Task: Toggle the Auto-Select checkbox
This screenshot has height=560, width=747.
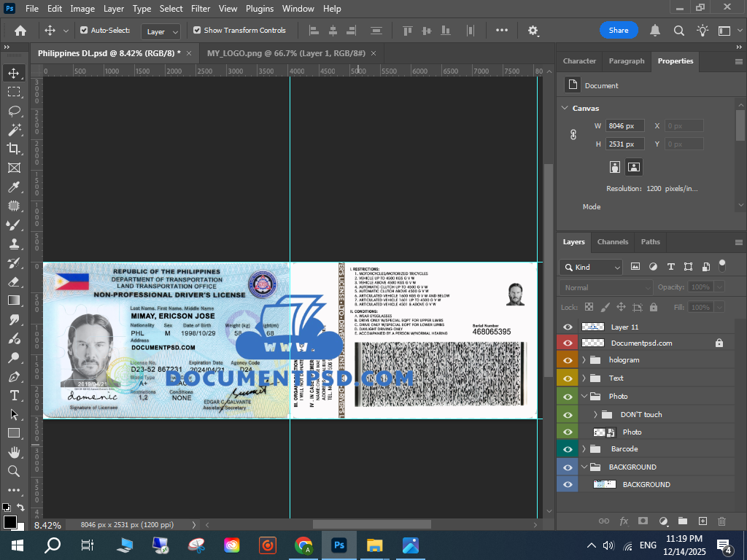Action: coord(84,31)
